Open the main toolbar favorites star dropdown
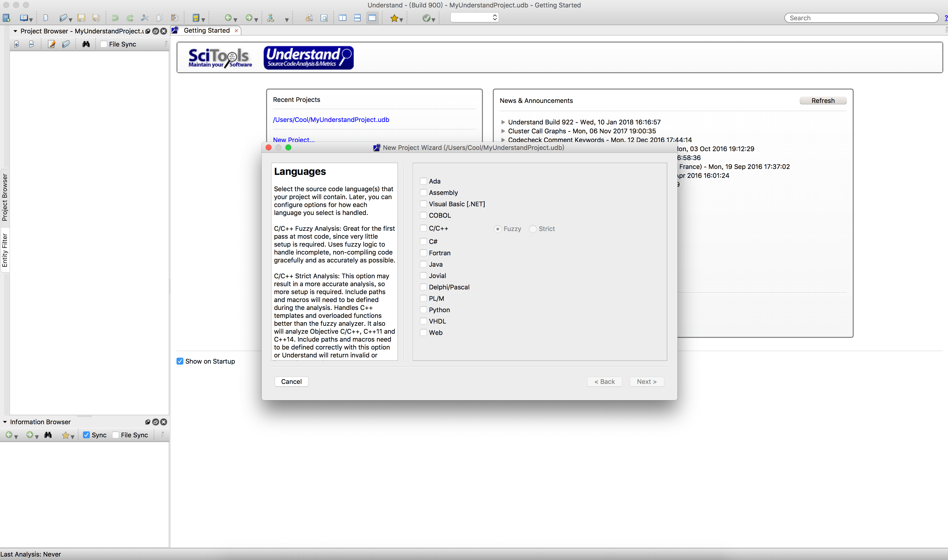 coord(401,20)
